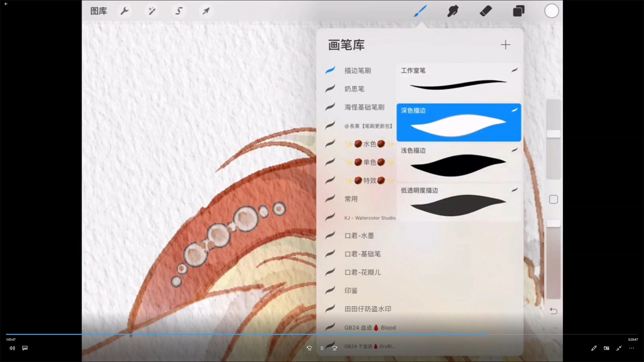Open the video player more options menu

(x=632, y=348)
